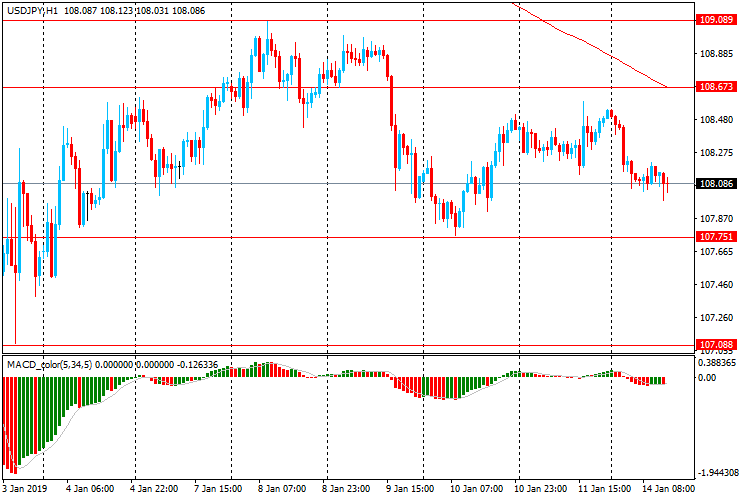Click the 107.260 price axis value

(716, 318)
